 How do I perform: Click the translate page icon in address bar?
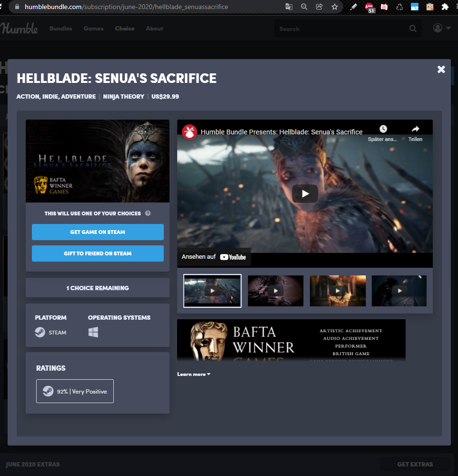[x=289, y=7]
